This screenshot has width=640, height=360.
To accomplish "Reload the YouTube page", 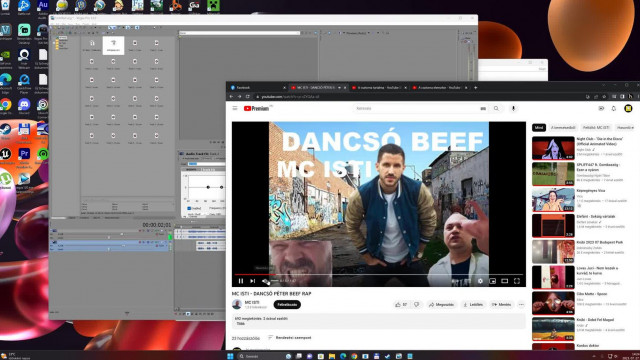I will point(248,97).
